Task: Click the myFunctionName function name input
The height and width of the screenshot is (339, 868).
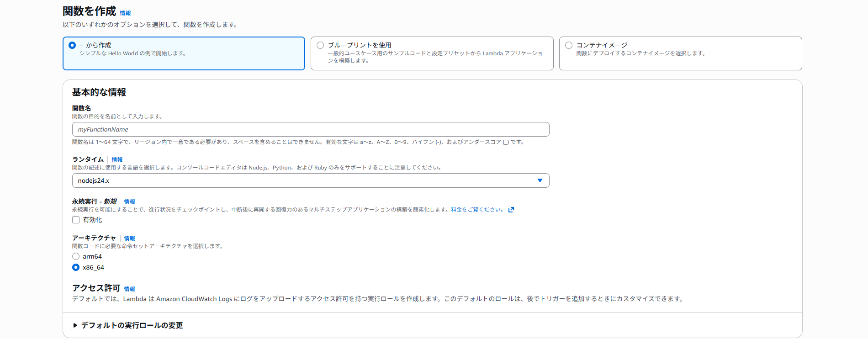Action: [x=310, y=129]
